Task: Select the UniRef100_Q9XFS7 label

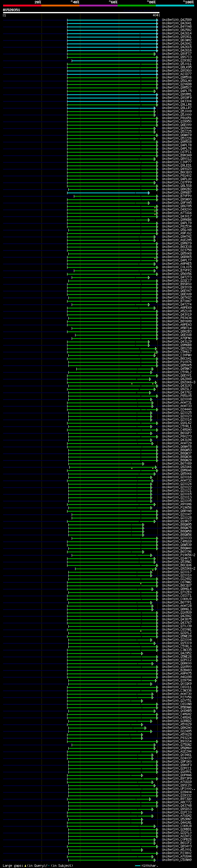Action: coord(177,54)
